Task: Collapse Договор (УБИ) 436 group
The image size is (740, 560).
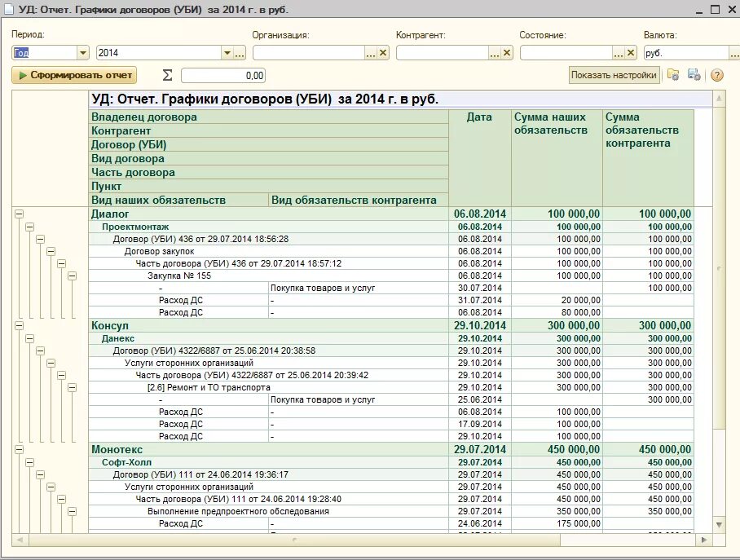Action: pyautogui.click(x=40, y=239)
